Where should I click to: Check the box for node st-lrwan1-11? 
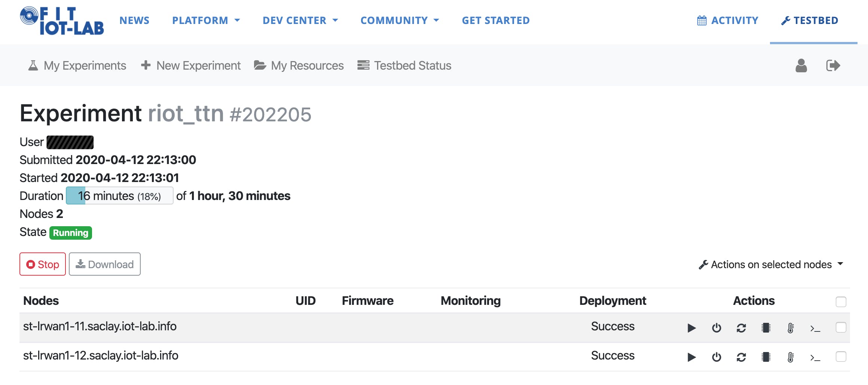(x=841, y=327)
